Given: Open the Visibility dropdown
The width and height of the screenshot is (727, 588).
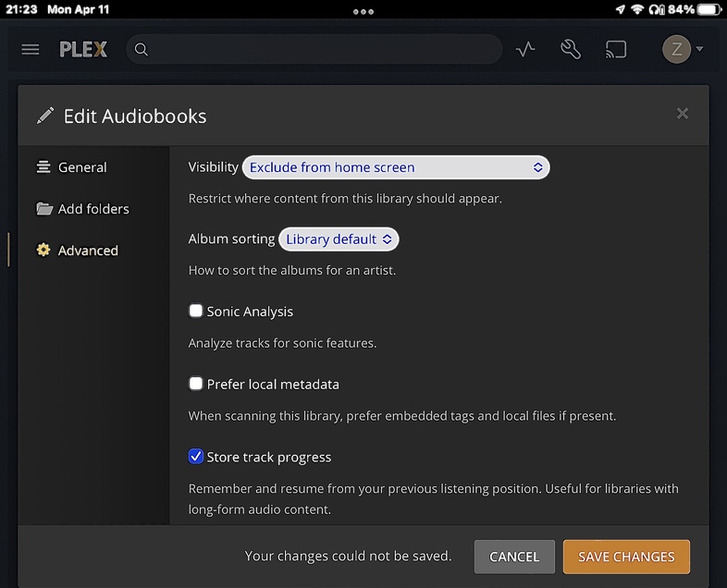Looking at the screenshot, I should [x=396, y=167].
